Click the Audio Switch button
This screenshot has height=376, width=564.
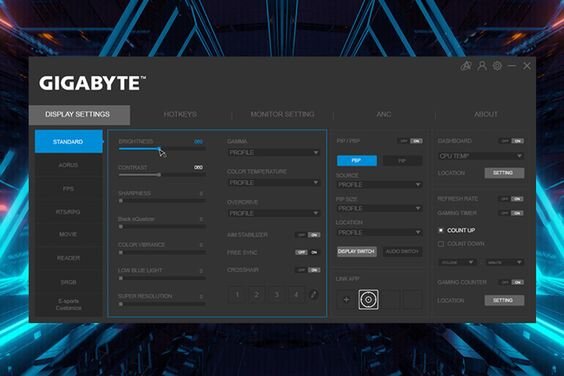(402, 252)
